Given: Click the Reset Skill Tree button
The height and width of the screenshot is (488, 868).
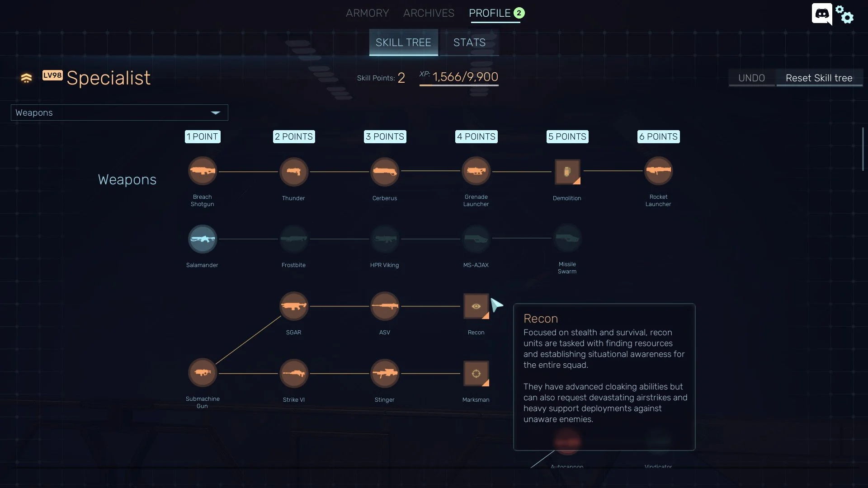Looking at the screenshot, I should [x=819, y=77].
